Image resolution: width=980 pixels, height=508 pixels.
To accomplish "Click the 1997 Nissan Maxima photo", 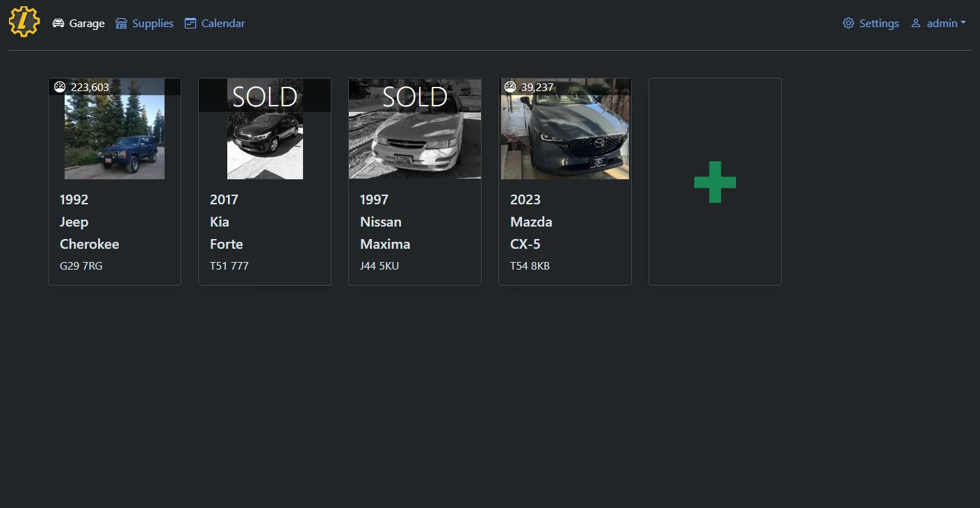I will click(414, 139).
